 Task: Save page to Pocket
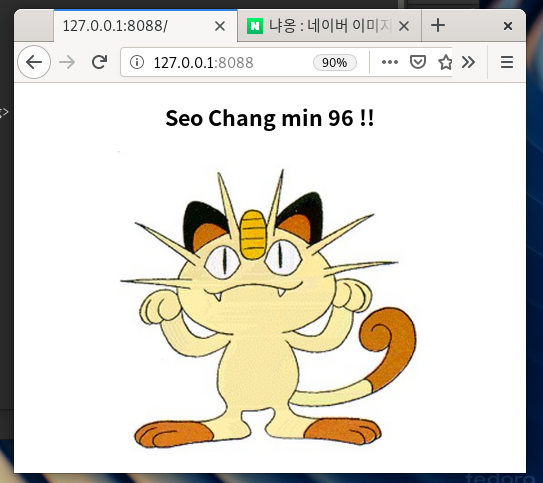coord(418,62)
